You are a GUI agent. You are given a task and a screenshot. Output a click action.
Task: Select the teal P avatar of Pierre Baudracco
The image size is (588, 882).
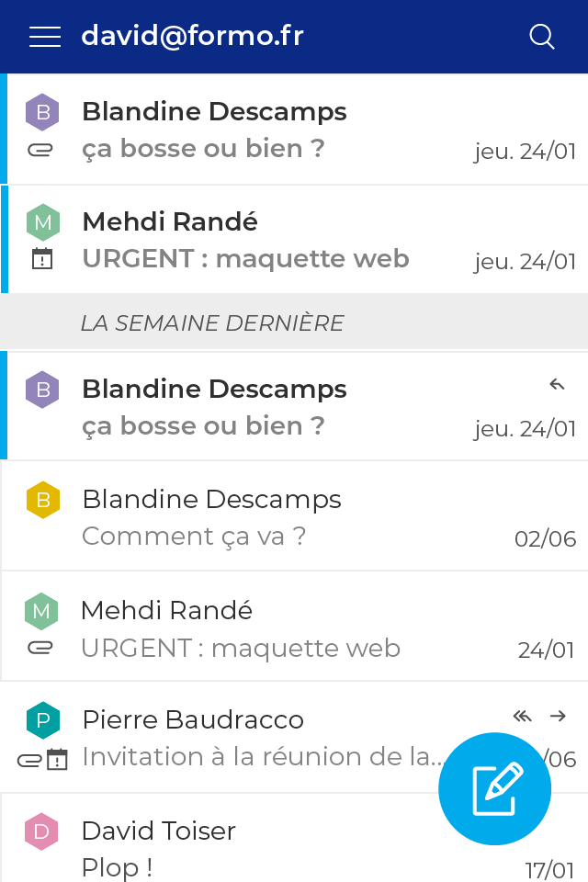pos(42,720)
